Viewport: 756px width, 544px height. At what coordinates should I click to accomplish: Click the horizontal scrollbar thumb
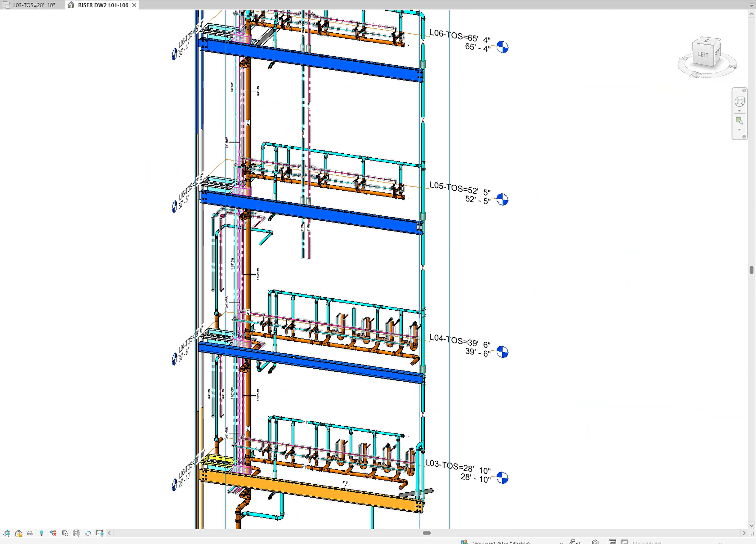(x=427, y=533)
